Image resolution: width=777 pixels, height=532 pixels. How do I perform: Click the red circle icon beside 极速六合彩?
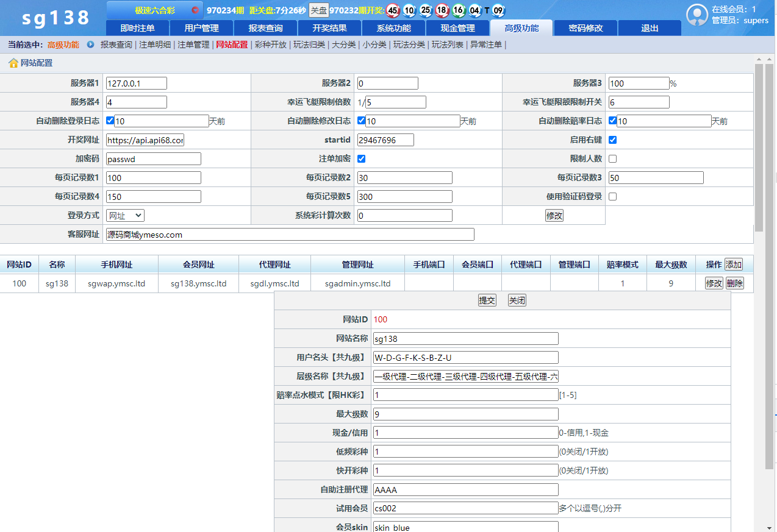[x=195, y=10]
